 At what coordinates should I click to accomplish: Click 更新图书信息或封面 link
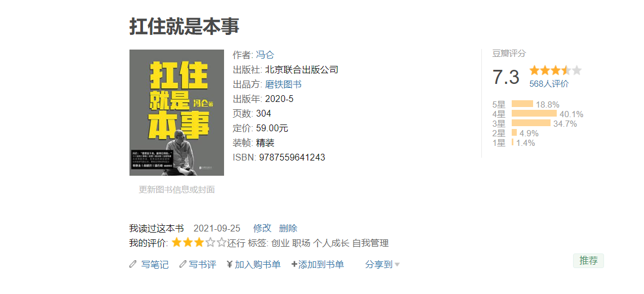click(177, 190)
